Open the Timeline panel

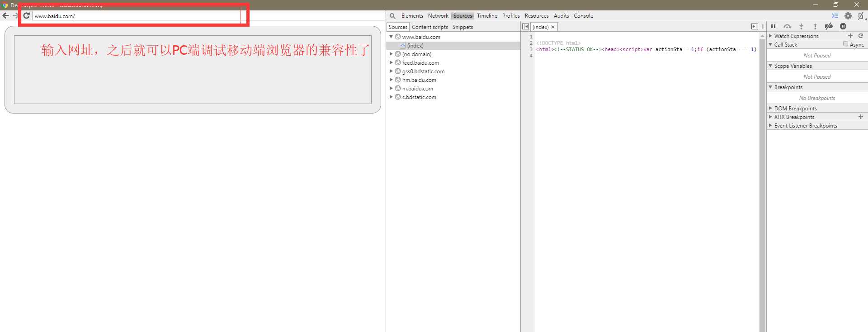click(487, 16)
